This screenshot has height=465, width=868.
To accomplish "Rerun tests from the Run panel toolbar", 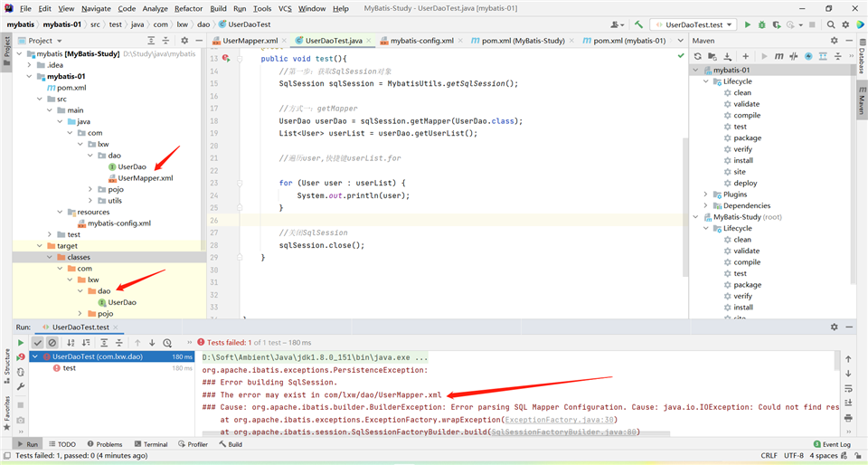I will point(21,343).
